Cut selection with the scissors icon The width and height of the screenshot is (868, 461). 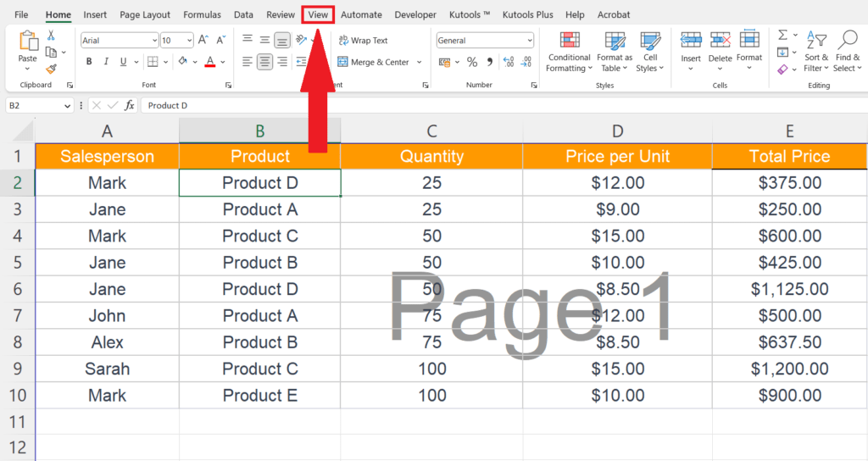[51, 36]
